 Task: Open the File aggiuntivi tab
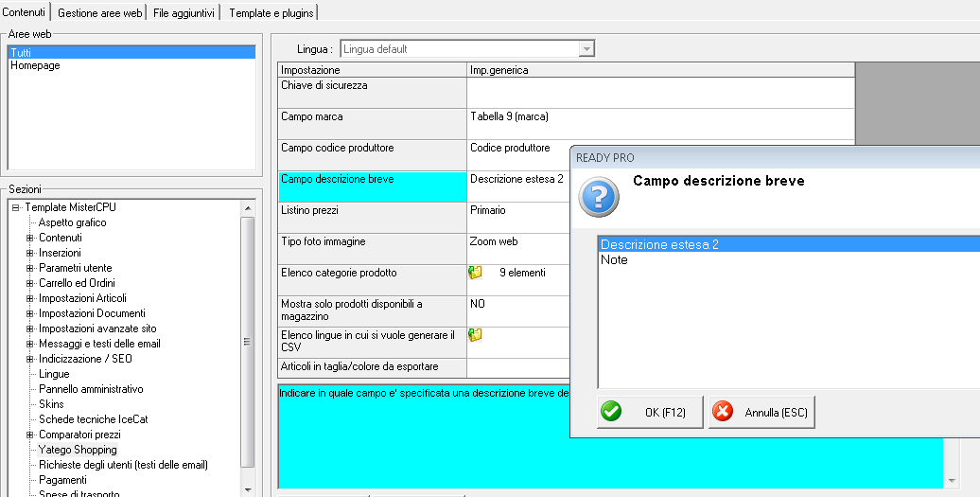tap(184, 12)
